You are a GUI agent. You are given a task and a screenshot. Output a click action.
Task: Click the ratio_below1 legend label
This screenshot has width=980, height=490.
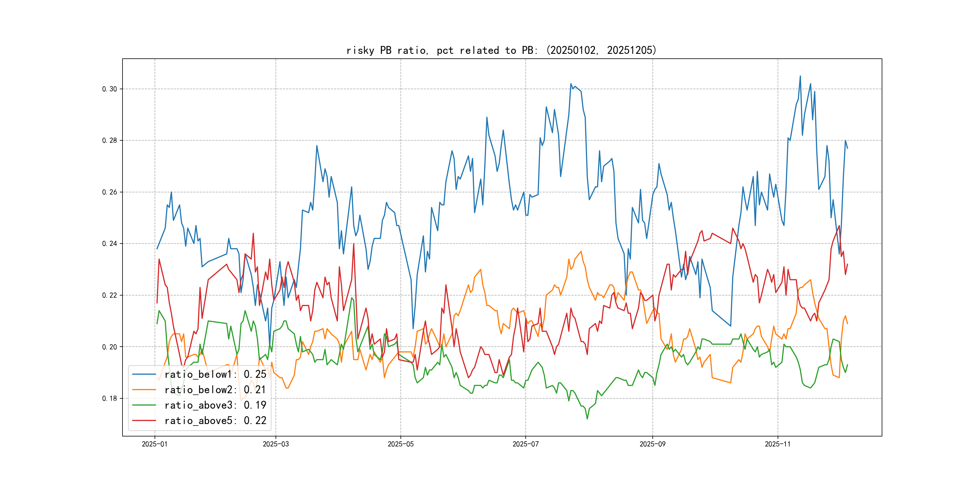tap(215, 374)
